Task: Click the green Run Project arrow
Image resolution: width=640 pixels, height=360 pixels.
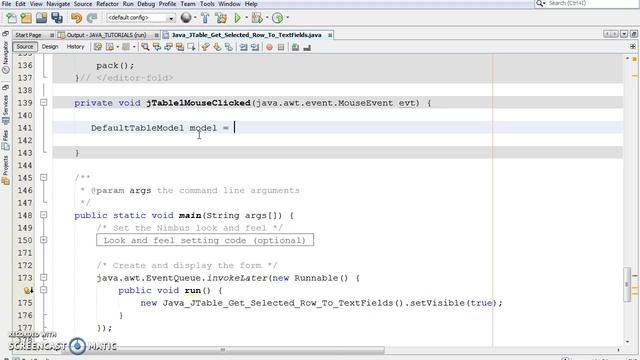Action: pos(238,18)
